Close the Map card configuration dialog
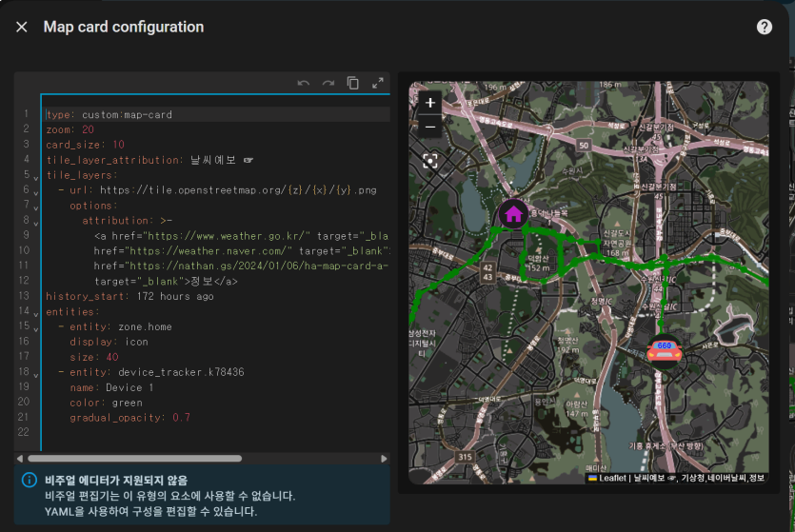 22,27
